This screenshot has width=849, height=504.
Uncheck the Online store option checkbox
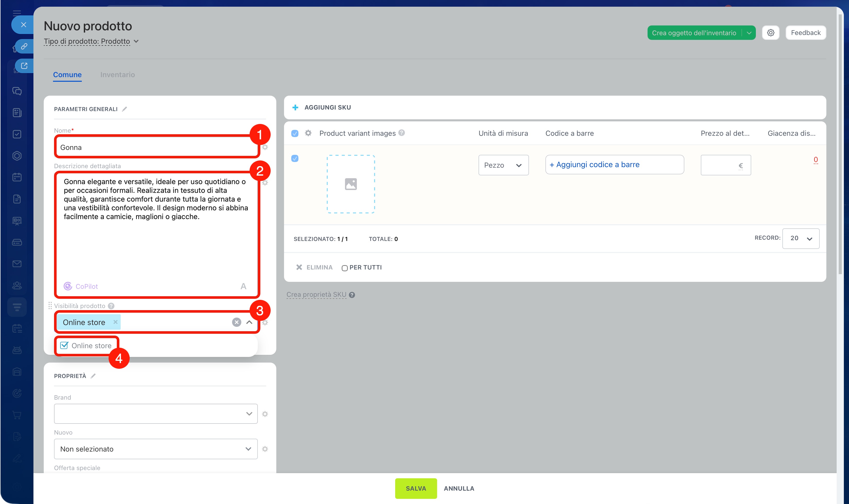(64, 345)
